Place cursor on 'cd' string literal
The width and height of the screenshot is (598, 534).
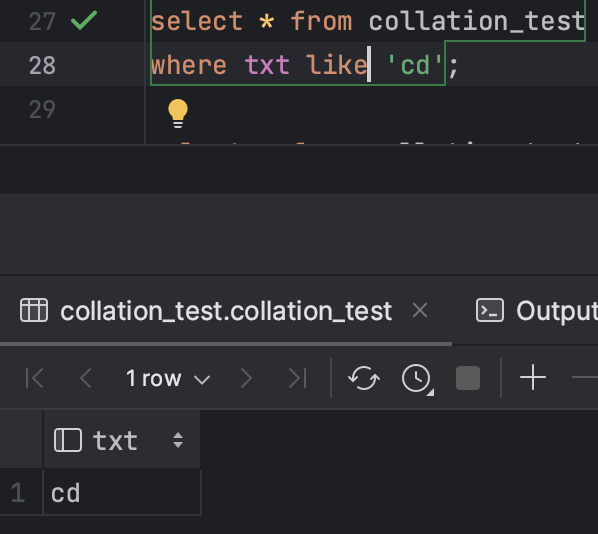[x=415, y=65]
